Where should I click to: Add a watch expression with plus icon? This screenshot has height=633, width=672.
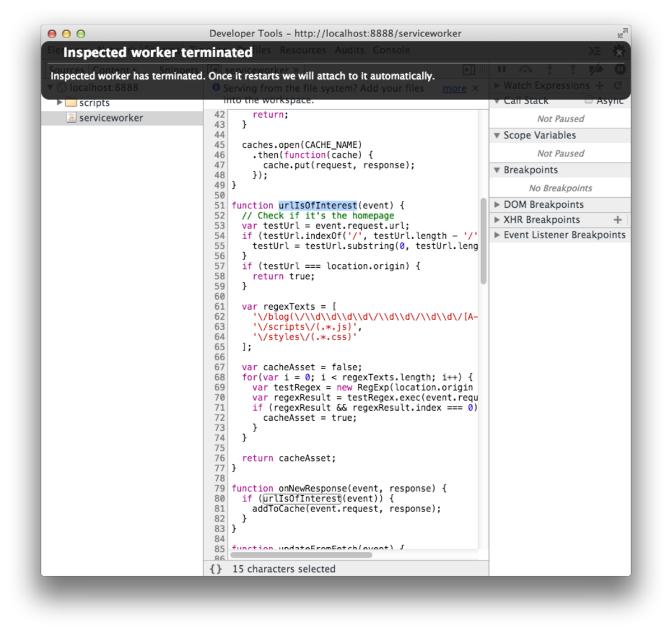point(600,86)
